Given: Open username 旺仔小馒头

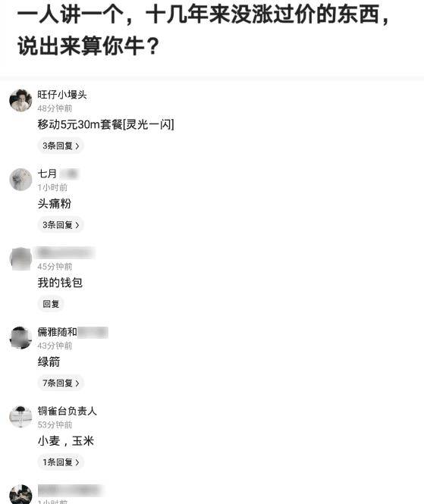Looking at the screenshot, I should (x=62, y=95).
